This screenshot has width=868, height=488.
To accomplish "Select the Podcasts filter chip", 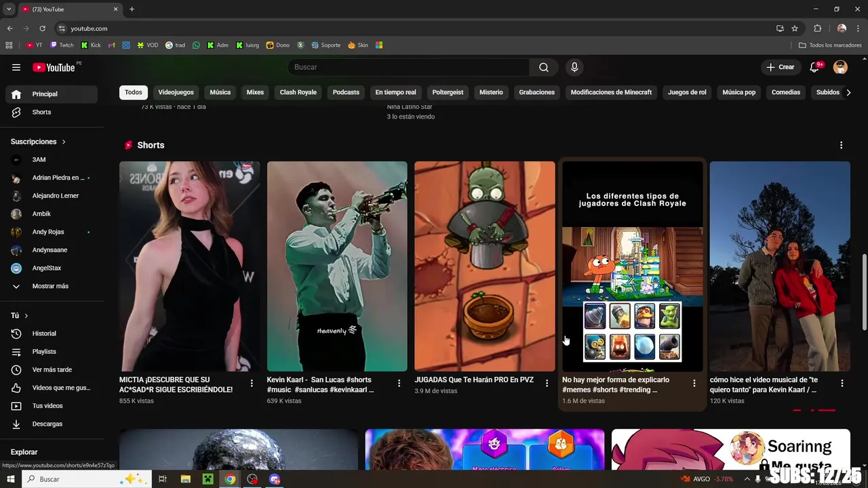I will (x=346, y=92).
